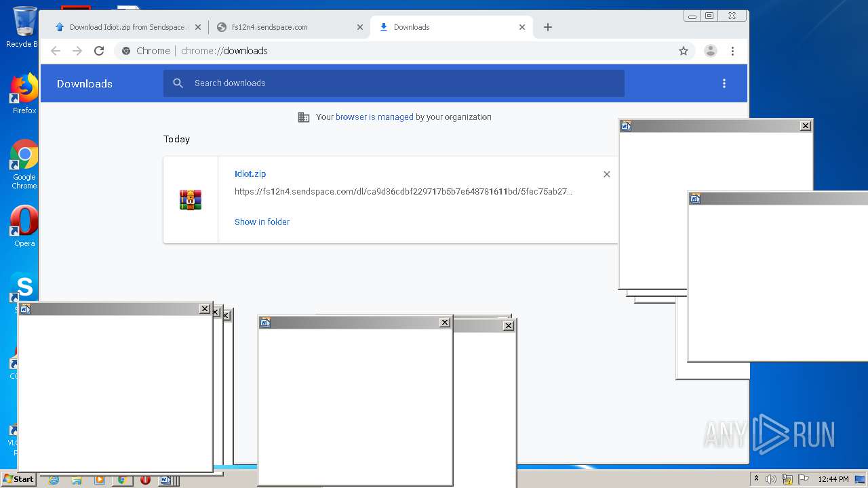Close the fs12n4.sendspace.com tab

click(360, 27)
